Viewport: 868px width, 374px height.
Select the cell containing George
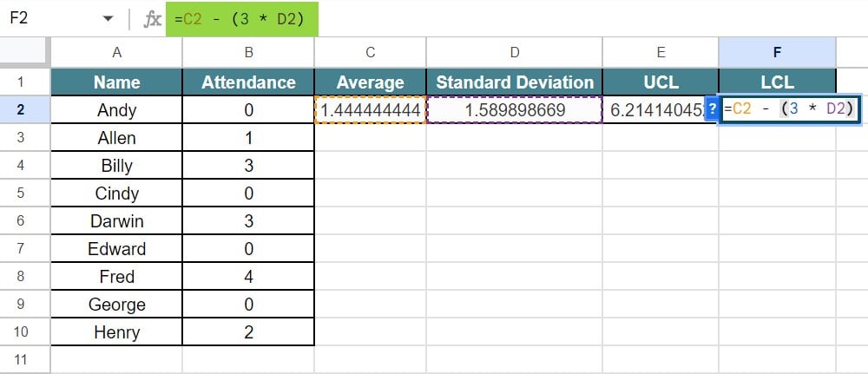[x=116, y=304]
